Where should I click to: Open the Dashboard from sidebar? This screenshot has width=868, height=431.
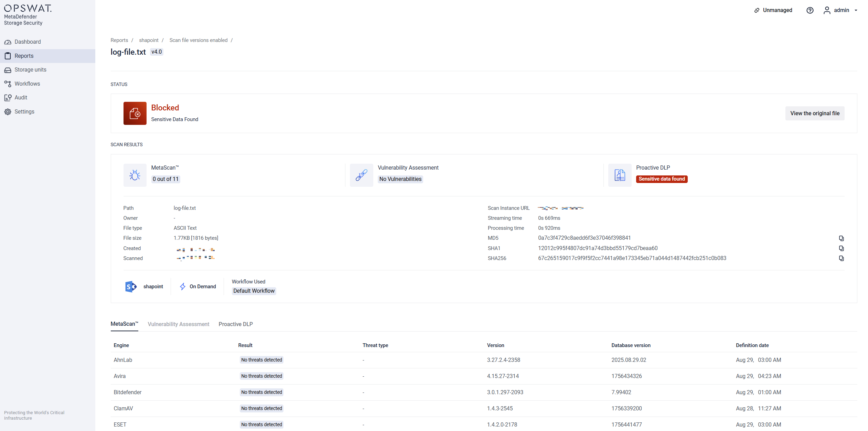coord(28,42)
